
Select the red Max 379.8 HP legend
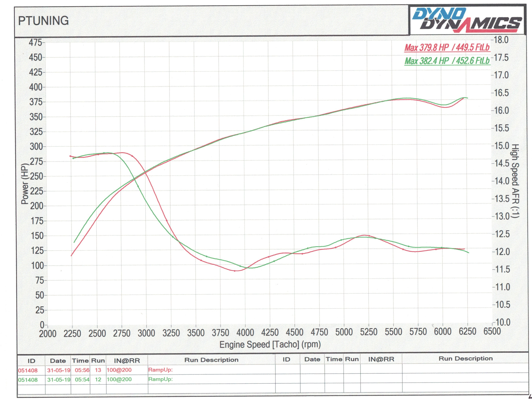447,47
